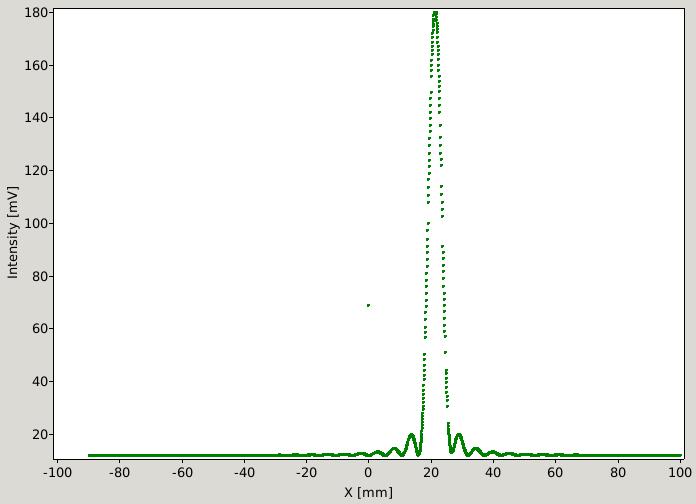Click the 140 tick label on Y axis
The width and height of the screenshot is (696, 504).
[x=36, y=118]
